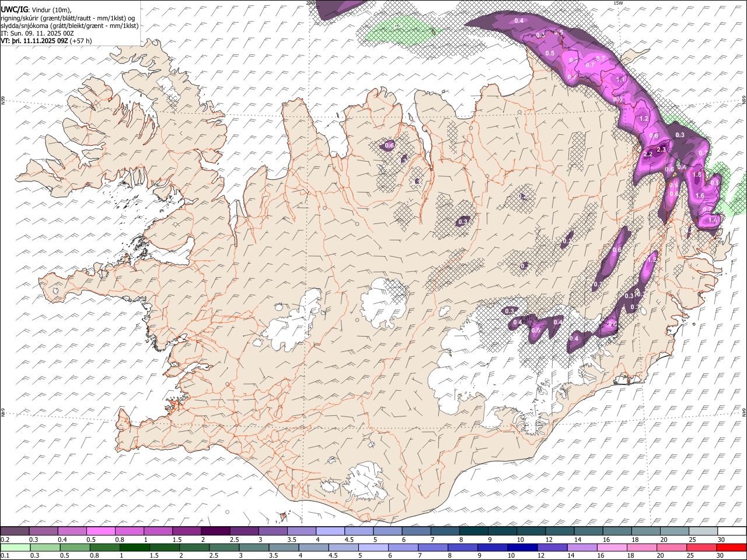
Task: Click the lower legend swatch between 0.3 and 0.5
Action: click(45, 547)
